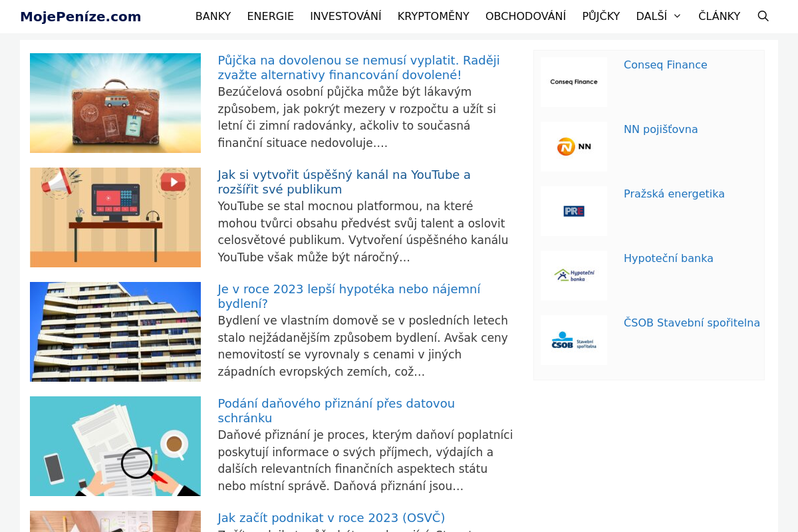Expand the DALŠÍ menu chevron
Viewport: 798px width, 532px height.
click(677, 16)
